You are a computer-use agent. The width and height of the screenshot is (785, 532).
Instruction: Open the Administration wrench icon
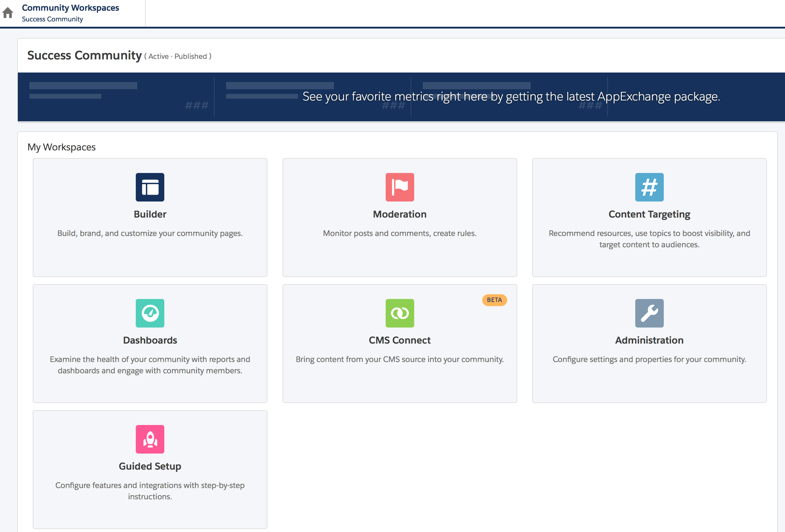pyautogui.click(x=649, y=313)
